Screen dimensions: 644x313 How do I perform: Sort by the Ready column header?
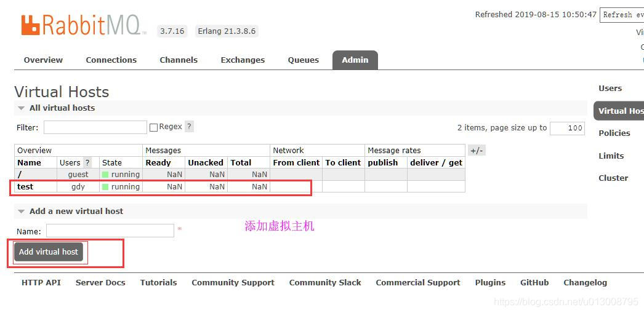158,162
